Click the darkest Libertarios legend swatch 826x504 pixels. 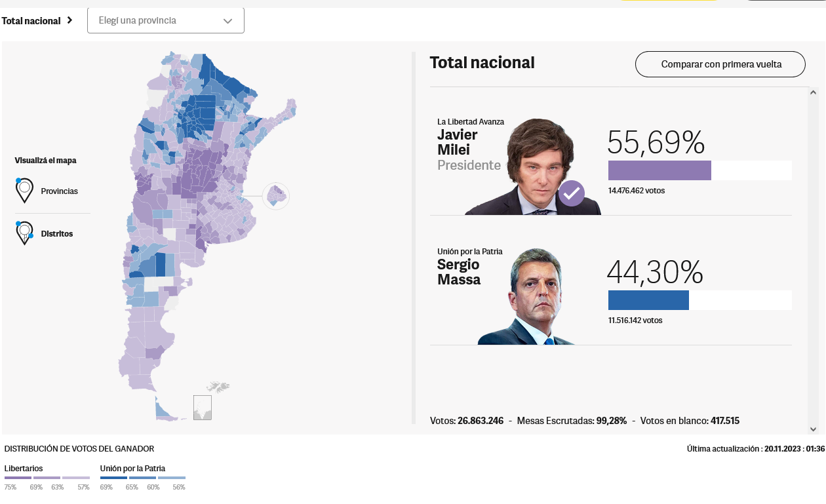[18, 478]
